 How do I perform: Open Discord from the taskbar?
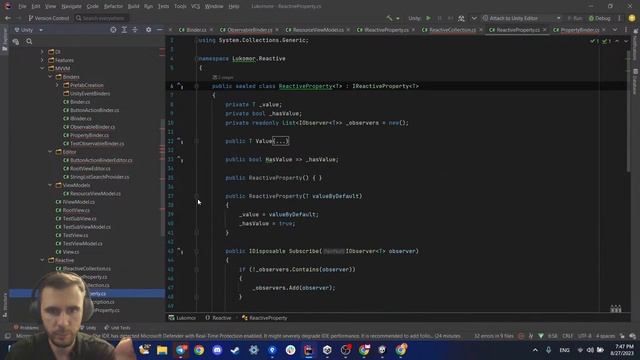click(x=217, y=350)
